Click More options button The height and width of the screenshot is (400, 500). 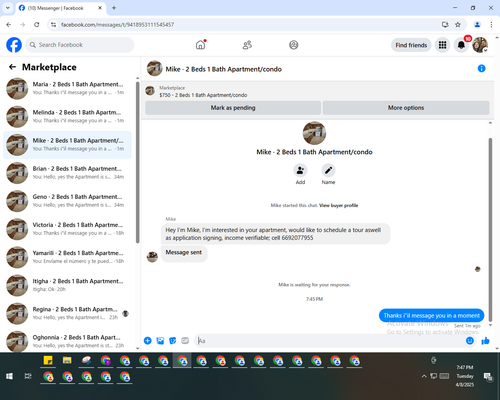[x=406, y=108]
